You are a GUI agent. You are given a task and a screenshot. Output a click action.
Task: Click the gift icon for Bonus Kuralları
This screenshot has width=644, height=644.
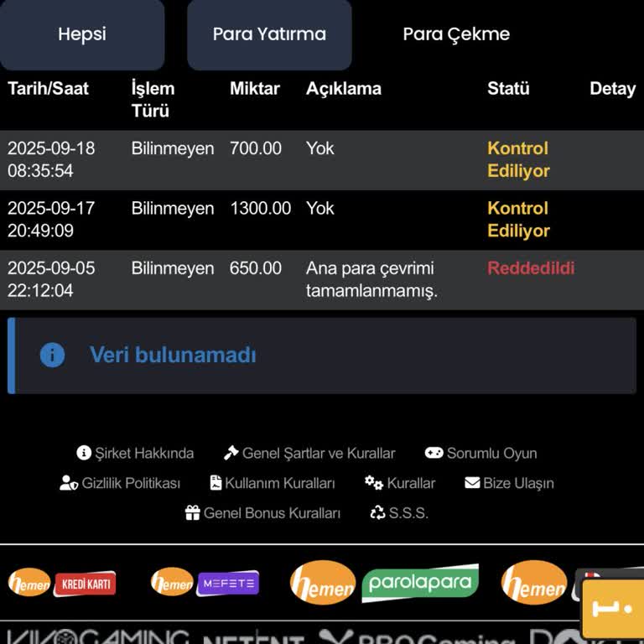point(192,513)
